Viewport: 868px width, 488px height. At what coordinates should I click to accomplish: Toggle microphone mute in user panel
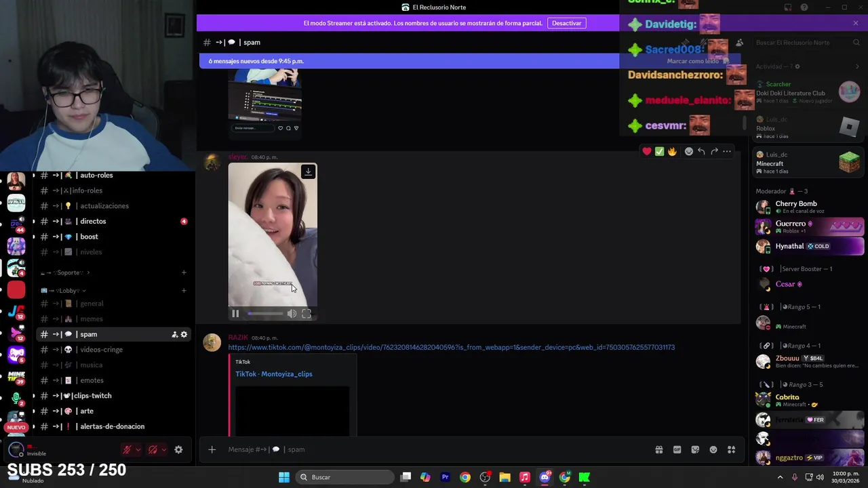click(x=127, y=449)
